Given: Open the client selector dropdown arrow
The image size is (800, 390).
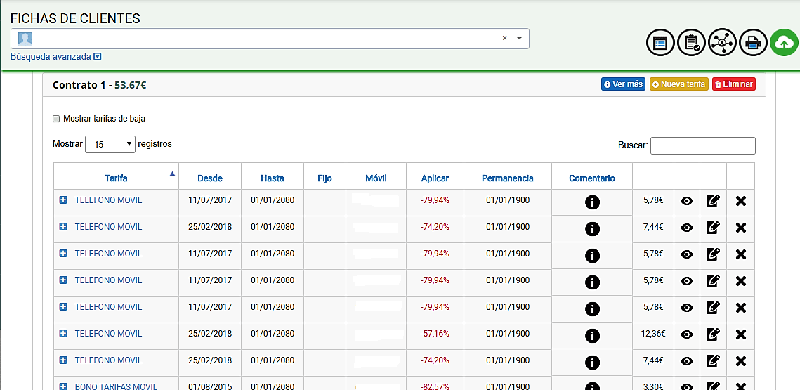Looking at the screenshot, I should tap(519, 38).
